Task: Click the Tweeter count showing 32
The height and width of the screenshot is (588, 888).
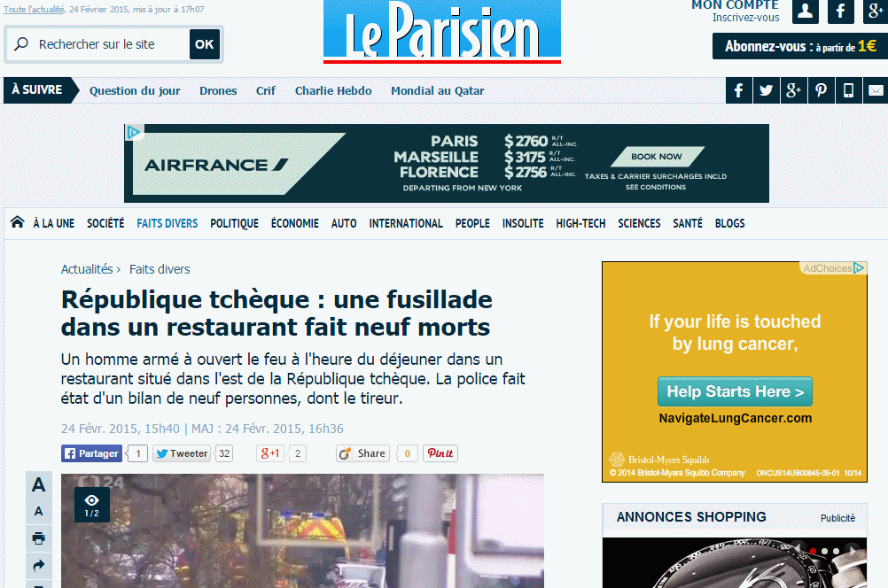Action: click(x=224, y=453)
